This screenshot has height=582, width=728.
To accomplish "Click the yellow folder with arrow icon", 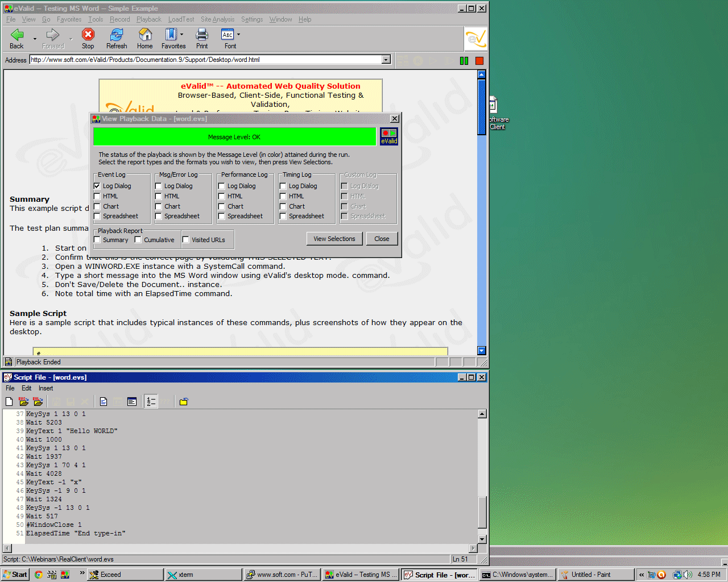I will [184, 402].
